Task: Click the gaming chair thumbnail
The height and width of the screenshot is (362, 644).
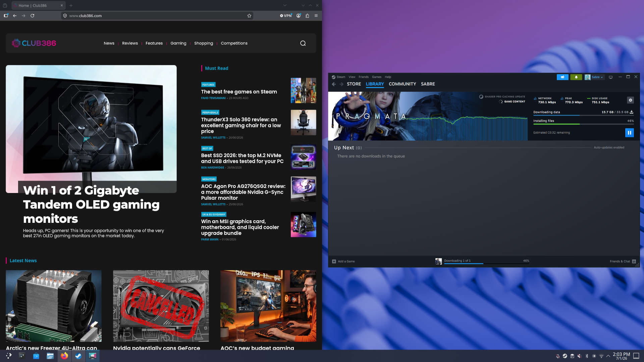Action: (303, 122)
